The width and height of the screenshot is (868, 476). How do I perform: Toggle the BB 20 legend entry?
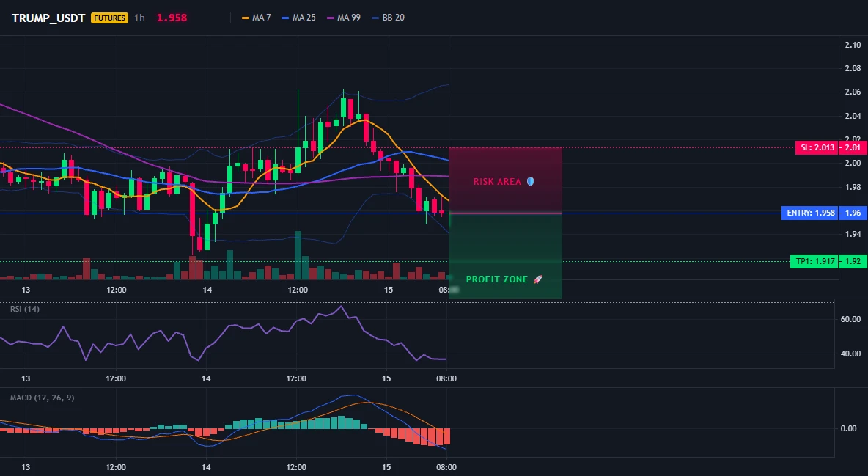point(388,18)
